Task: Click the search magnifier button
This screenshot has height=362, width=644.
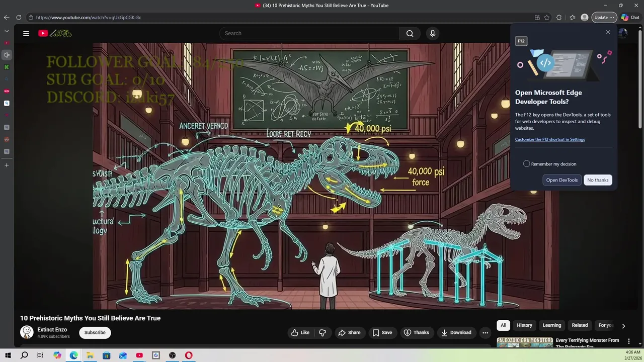Action: [410, 33]
